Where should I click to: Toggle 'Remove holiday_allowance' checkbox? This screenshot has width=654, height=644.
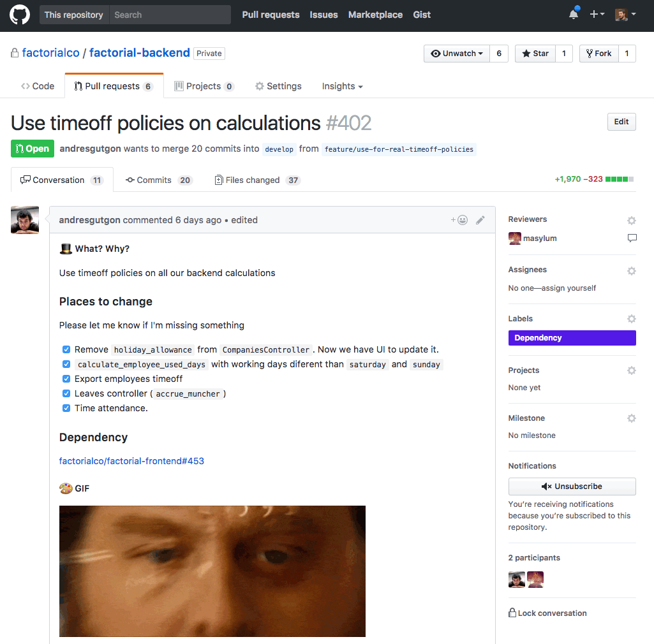tap(66, 349)
